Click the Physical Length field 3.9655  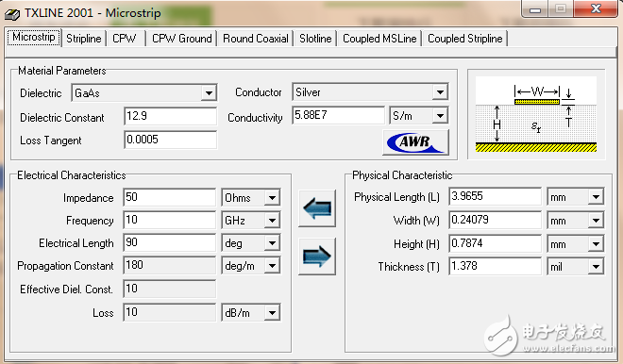coord(495,196)
